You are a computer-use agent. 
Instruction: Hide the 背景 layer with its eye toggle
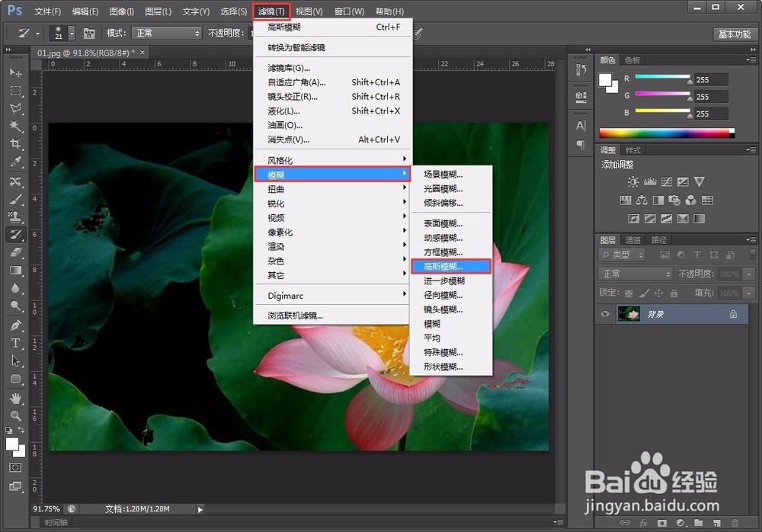coord(605,313)
